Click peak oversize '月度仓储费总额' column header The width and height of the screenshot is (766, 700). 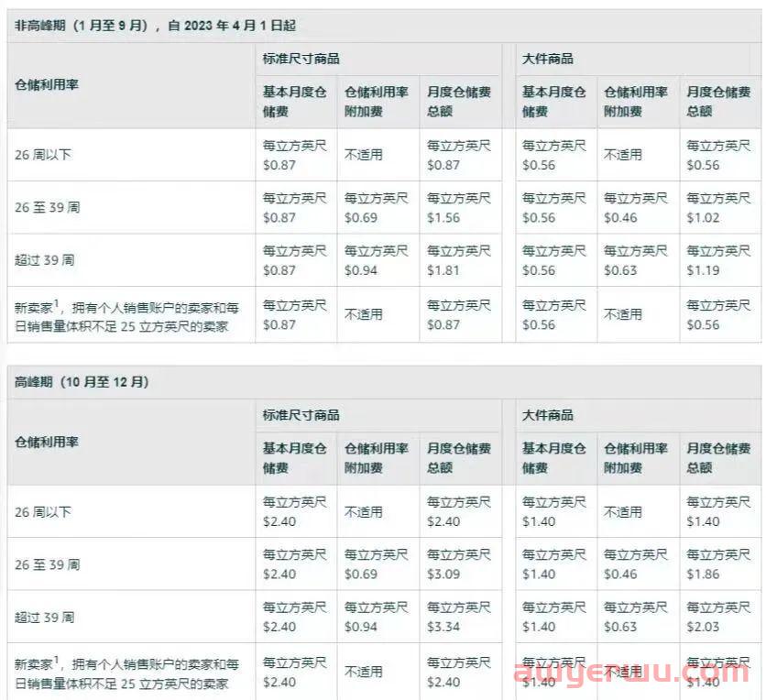tap(718, 458)
